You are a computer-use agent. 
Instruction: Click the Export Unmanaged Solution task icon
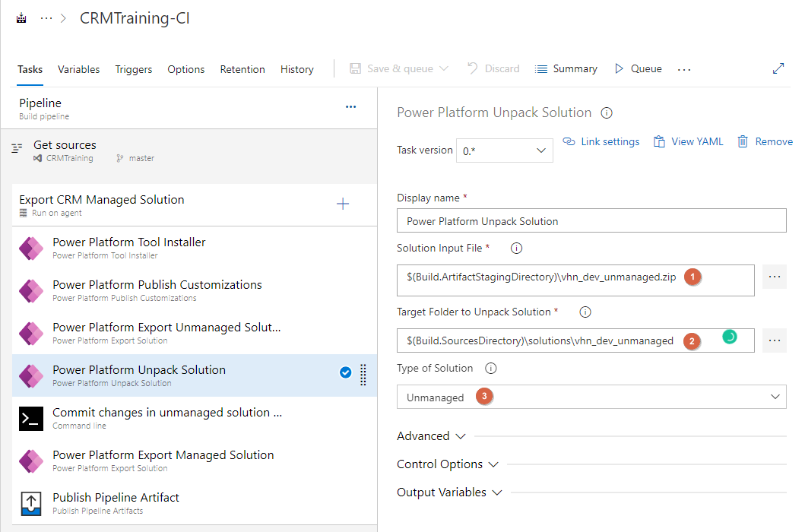31,334
